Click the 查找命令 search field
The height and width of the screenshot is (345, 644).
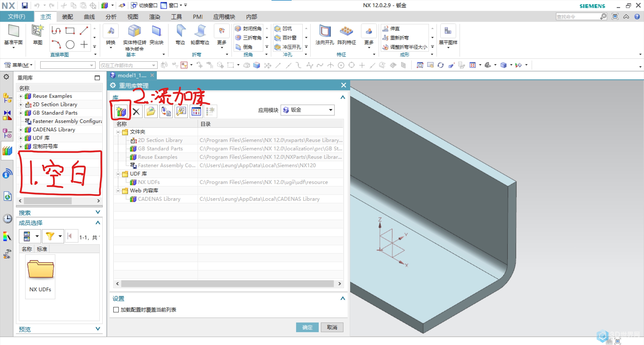(578, 16)
